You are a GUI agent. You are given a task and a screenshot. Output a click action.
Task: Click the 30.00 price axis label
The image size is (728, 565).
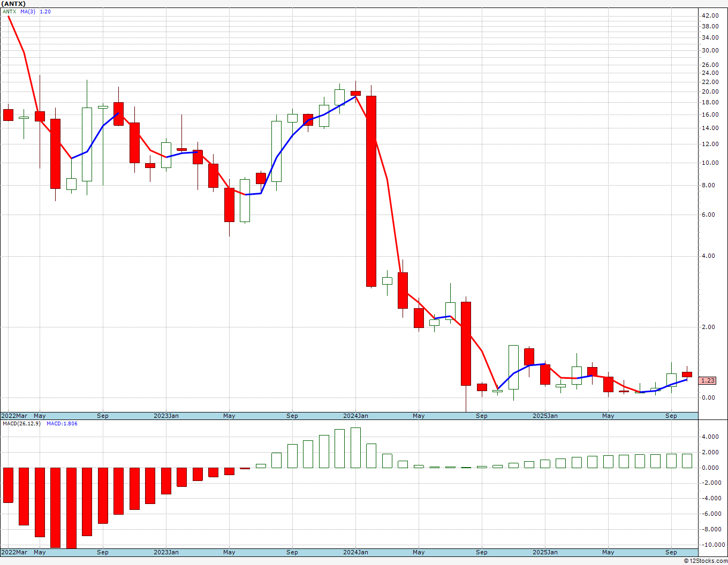click(x=710, y=51)
